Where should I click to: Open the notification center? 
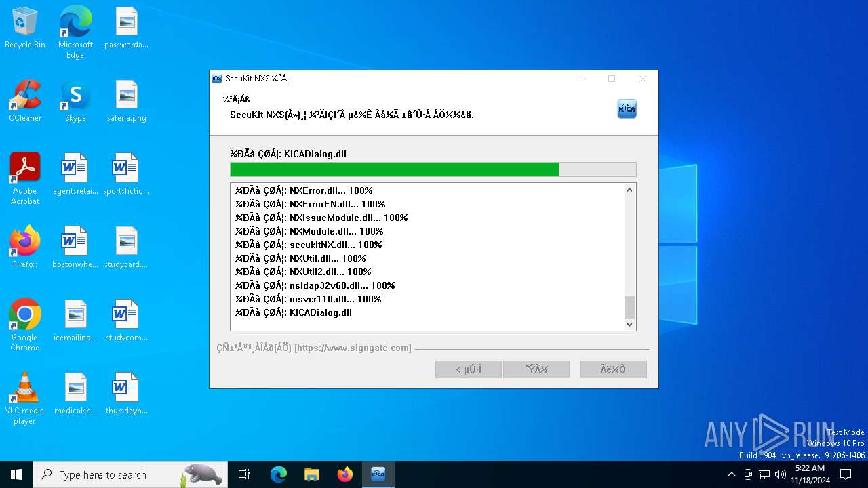click(846, 474)
